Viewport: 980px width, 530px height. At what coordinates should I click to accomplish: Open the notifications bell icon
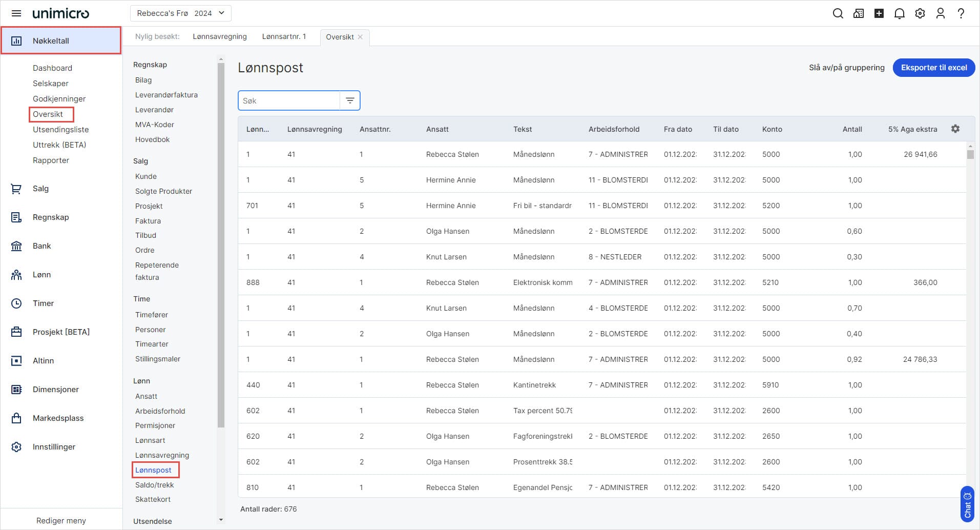click(899, 13)
